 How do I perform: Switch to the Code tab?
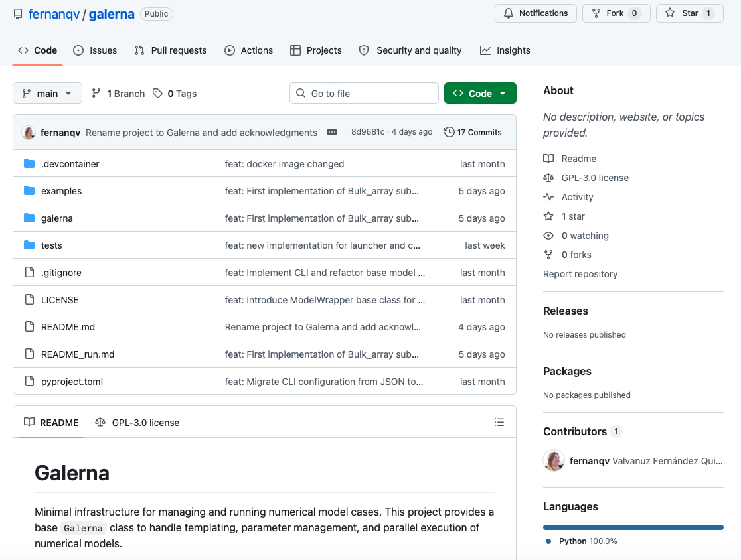point(37,50)
